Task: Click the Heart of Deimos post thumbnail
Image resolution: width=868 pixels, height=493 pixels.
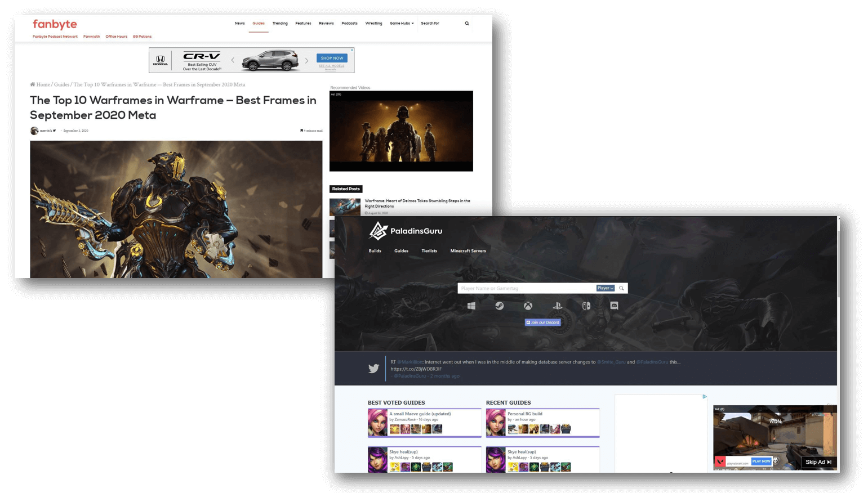Action: point(345,207)
